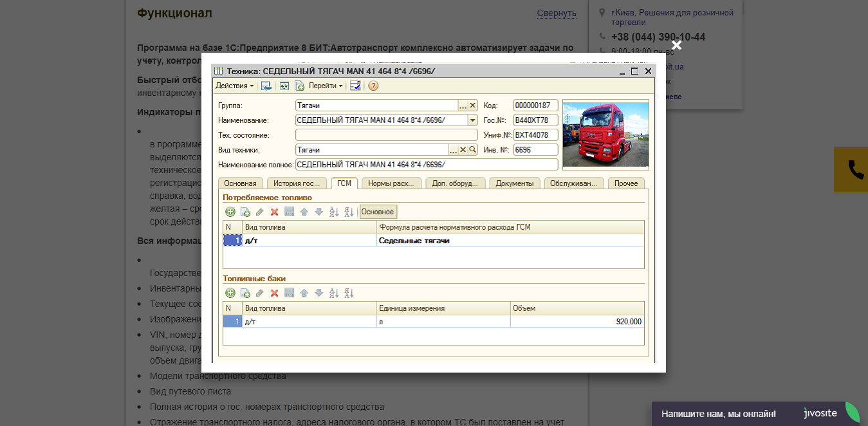Switch to the Прочее tab
This screenshot has width=868, height=426.
[625, 183]
